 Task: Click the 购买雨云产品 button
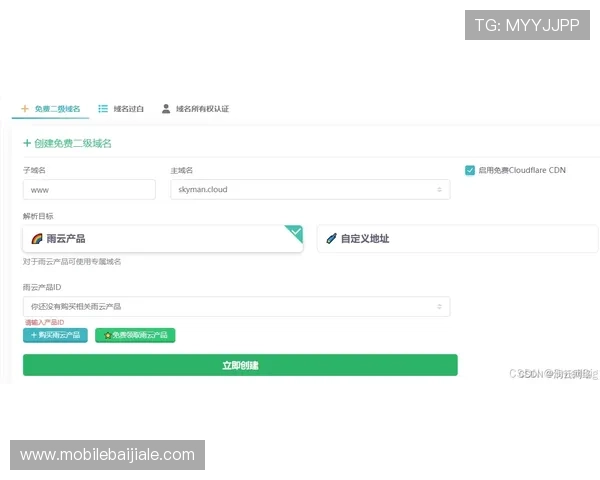tap(55, 335)
